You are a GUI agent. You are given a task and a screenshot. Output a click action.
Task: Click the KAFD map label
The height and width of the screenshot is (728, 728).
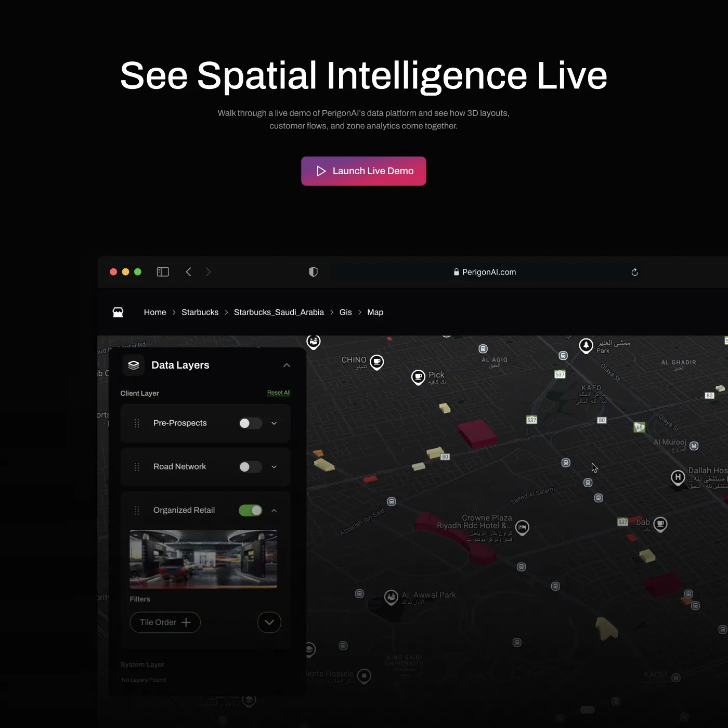[591, 388]
